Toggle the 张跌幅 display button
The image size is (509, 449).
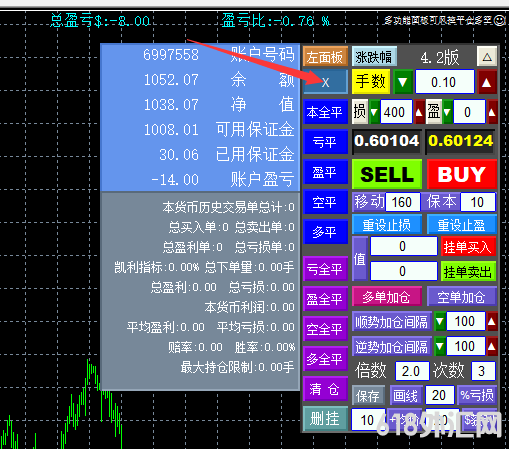[x=374, y=57]
